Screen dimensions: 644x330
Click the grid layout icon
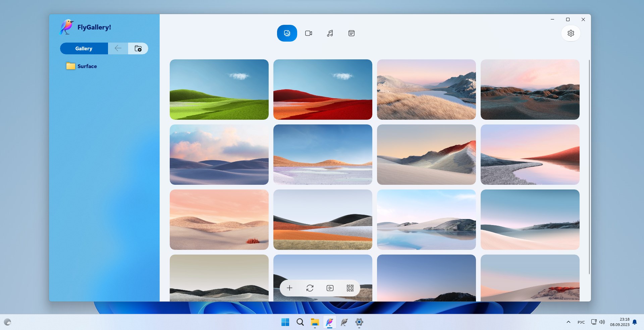pyautogui.click(x=350, y=288)
